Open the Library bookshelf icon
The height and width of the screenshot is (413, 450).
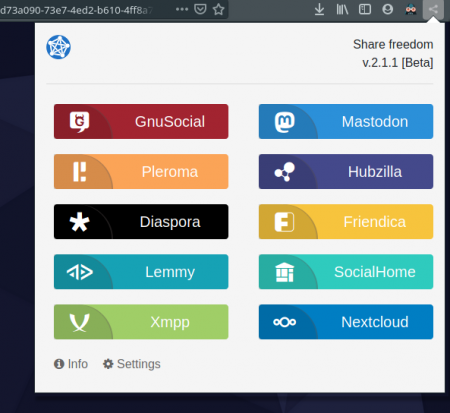pos(342,9)
